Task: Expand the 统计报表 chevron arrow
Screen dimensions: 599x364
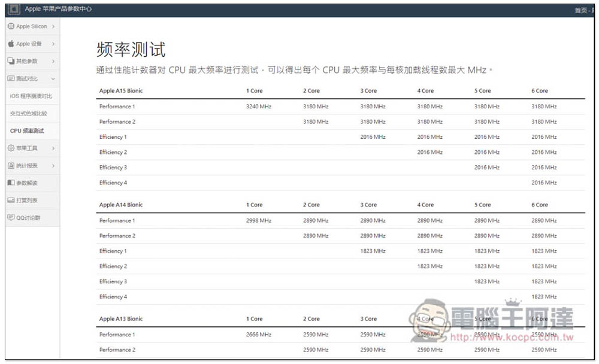Action: click(x=53, y=165)
